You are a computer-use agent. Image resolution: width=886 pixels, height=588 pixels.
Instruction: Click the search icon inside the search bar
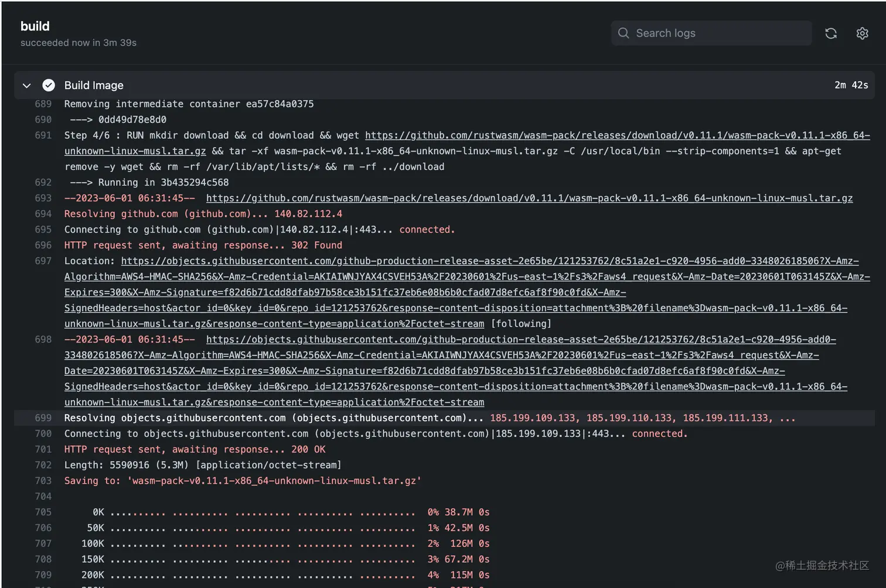point(623,33)
